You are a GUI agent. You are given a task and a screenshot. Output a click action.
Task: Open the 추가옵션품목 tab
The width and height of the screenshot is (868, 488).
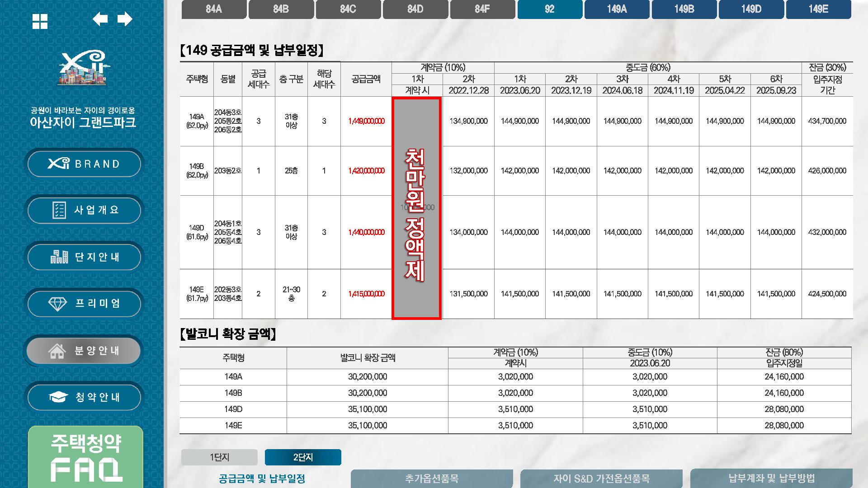click(x=432, y=479)
